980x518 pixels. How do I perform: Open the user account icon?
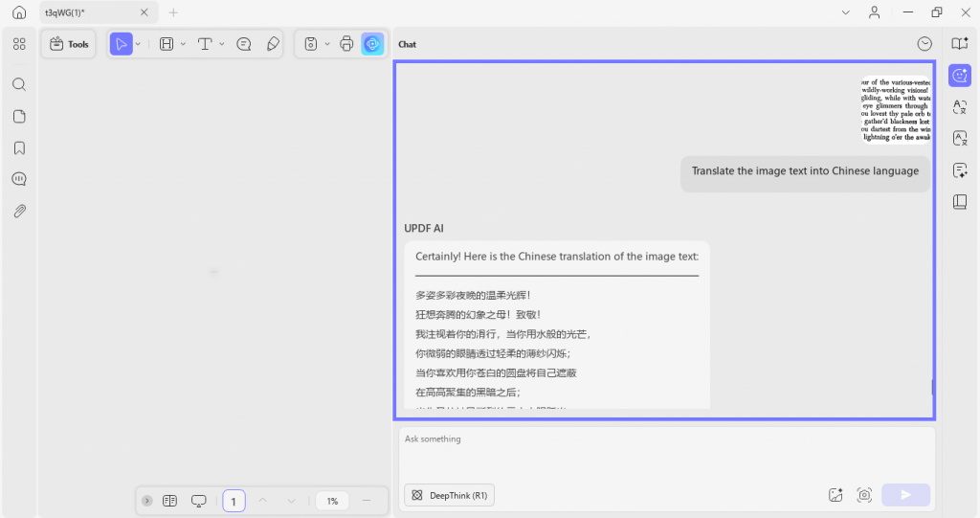coord(875,12)
